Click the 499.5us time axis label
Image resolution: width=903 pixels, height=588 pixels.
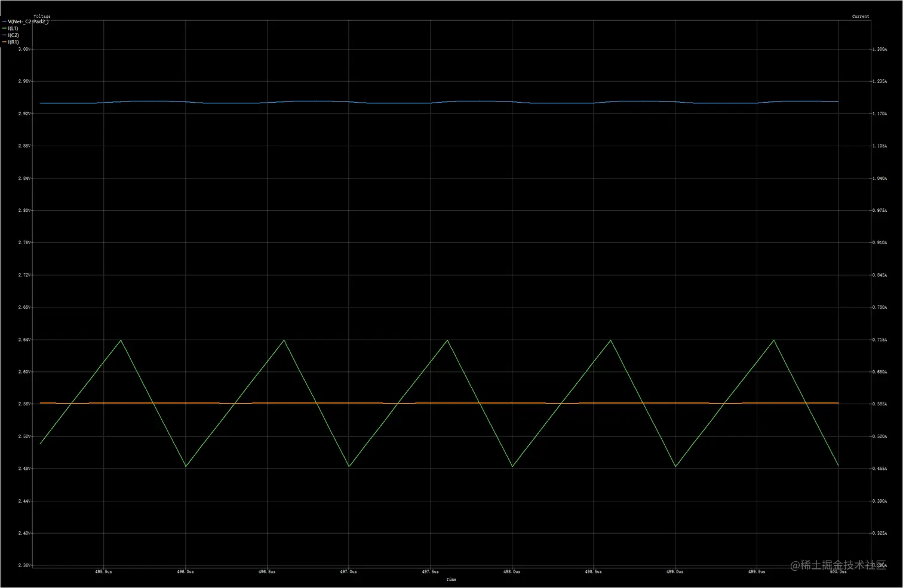[757, 572]
